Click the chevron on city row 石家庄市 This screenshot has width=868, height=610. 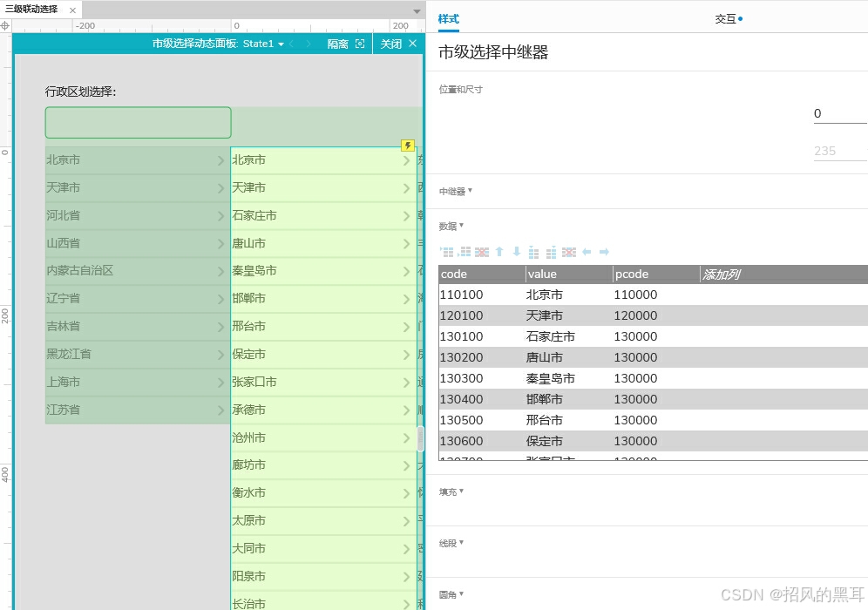406,216
